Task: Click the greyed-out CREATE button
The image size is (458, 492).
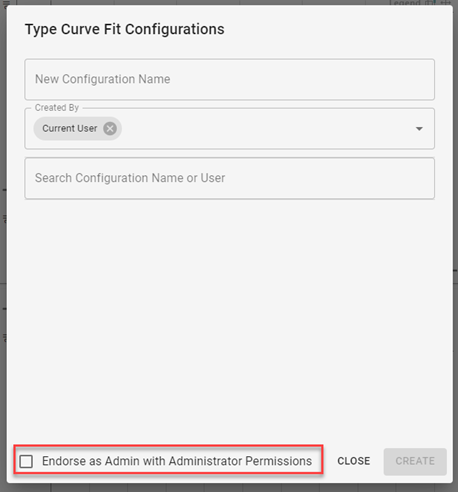Action: point(415,461)
